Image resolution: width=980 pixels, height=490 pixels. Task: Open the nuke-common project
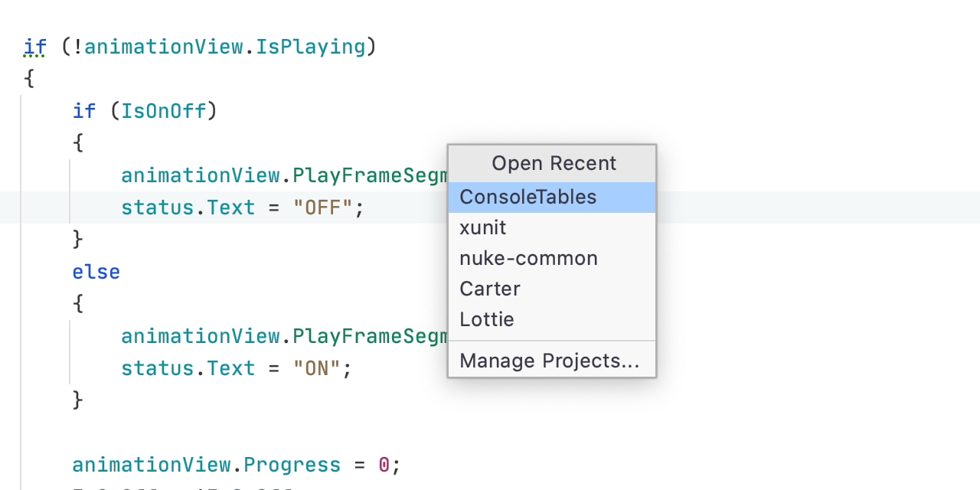click(x=528, y=258)
